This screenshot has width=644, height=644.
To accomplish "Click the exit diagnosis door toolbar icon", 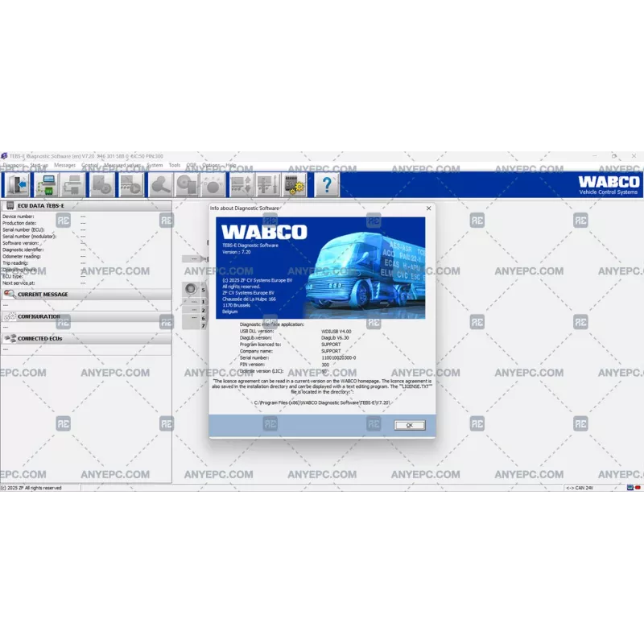I will point(17,184).
